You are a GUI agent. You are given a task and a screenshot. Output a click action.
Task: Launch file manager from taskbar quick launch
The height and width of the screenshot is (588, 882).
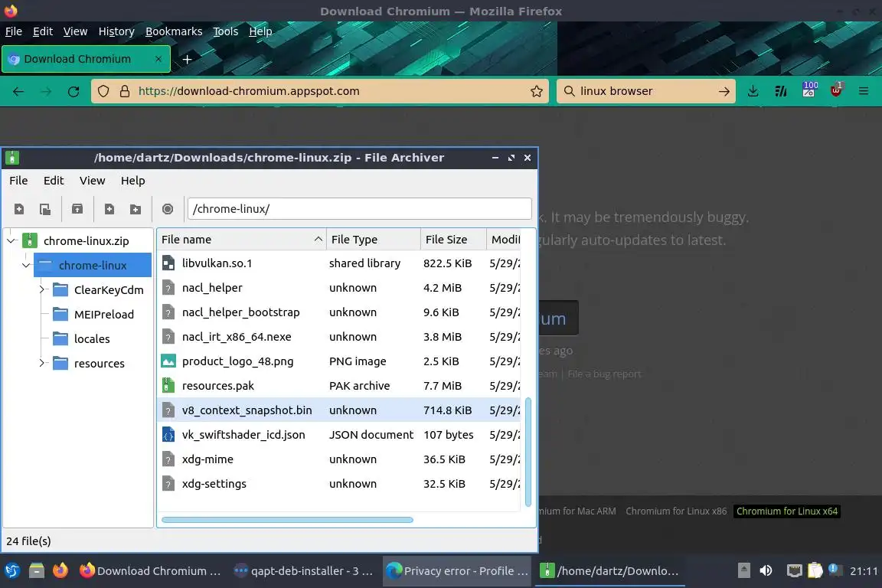click(x=37, y=570)
